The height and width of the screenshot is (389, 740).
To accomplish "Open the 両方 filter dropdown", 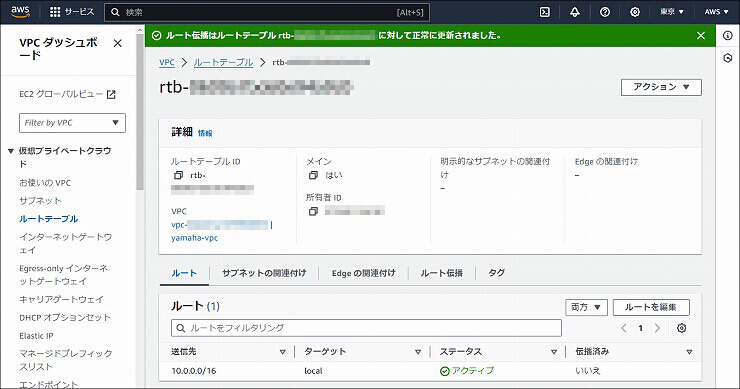I will 586,307.
